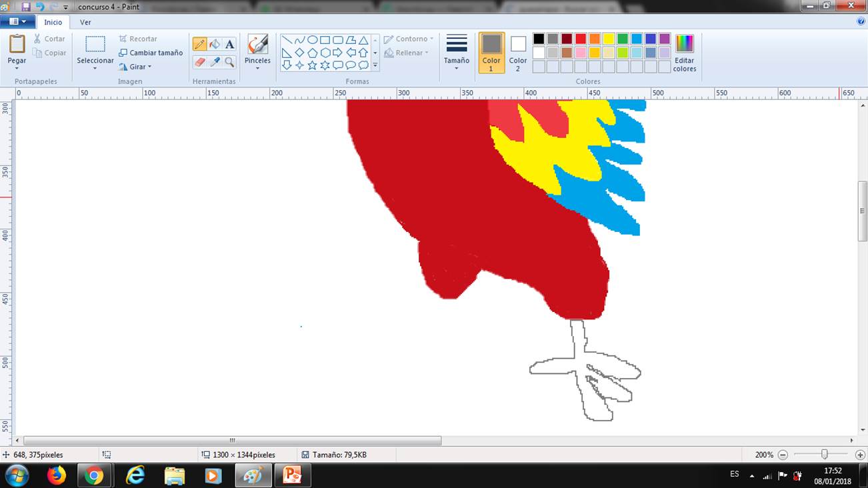Choose the down arrow shape
The height and width of the screenshot is (488, 868).
(287, 65)
